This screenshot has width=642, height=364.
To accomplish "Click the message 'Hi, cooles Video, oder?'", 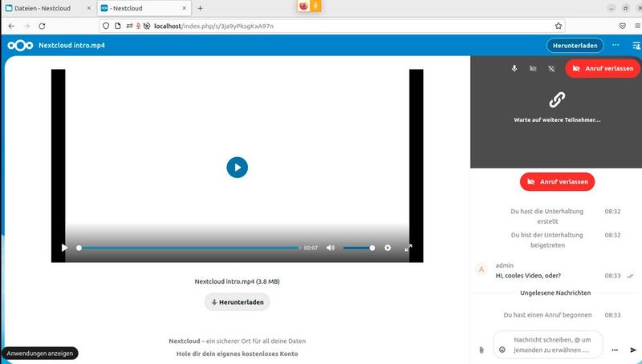I will coord(528,276).
